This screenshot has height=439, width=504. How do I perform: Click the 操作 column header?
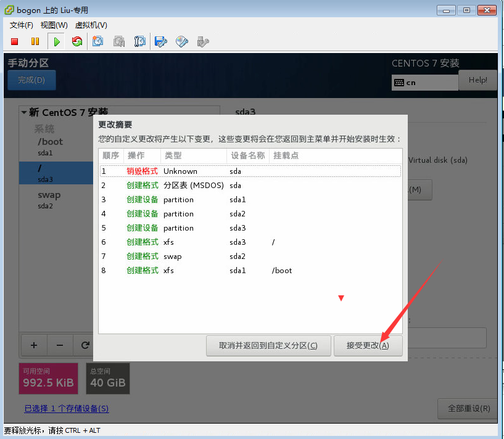142,155
